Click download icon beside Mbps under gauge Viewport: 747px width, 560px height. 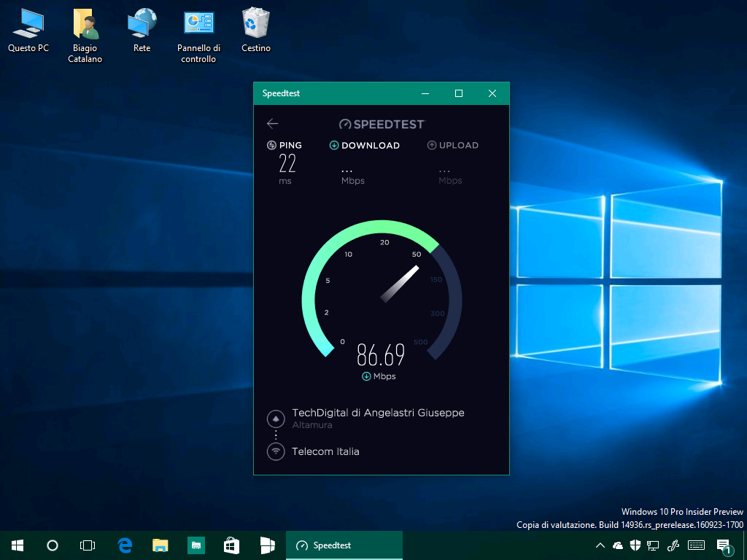pyautogui.click(x=366, y=376)
